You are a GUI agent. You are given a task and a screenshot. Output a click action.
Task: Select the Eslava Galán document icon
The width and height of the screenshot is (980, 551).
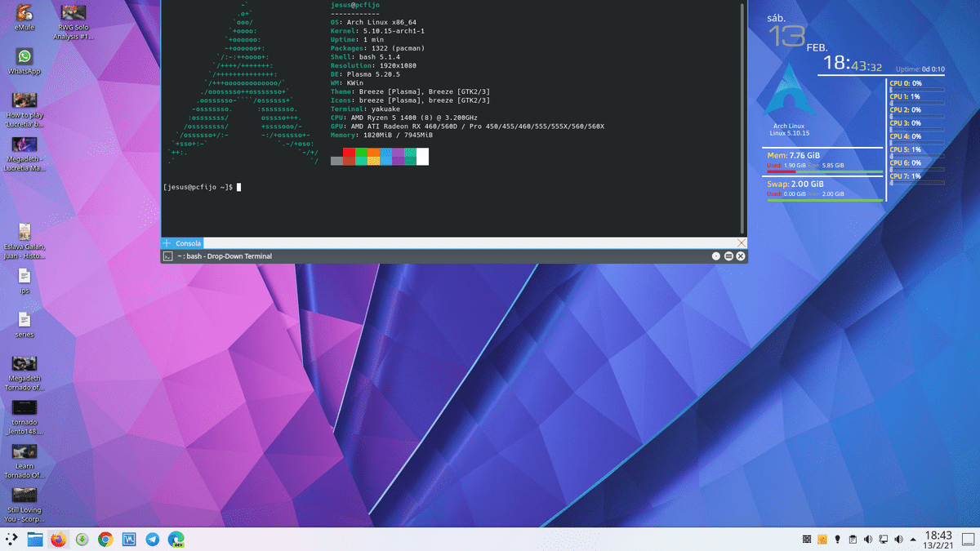click(24, 241)
